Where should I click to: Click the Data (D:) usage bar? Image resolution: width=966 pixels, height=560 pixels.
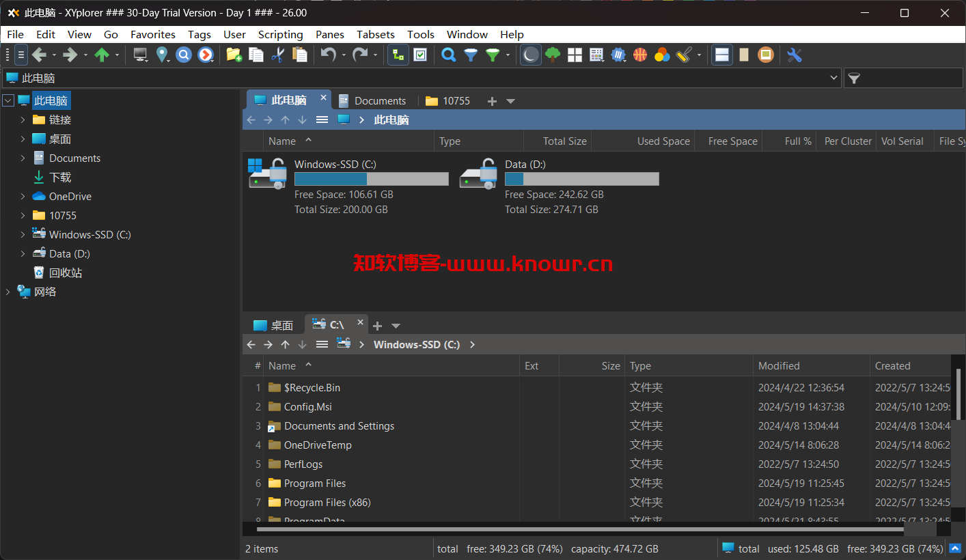581,179
